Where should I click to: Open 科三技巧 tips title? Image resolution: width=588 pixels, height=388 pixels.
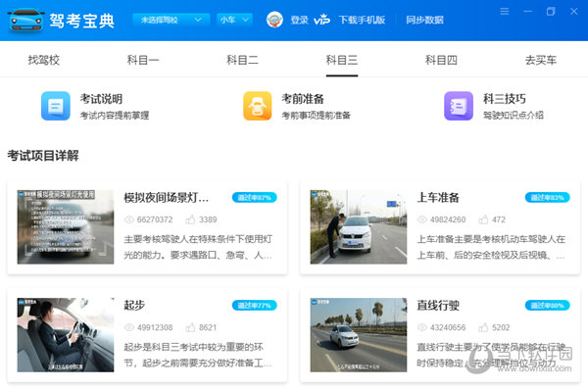505,99
